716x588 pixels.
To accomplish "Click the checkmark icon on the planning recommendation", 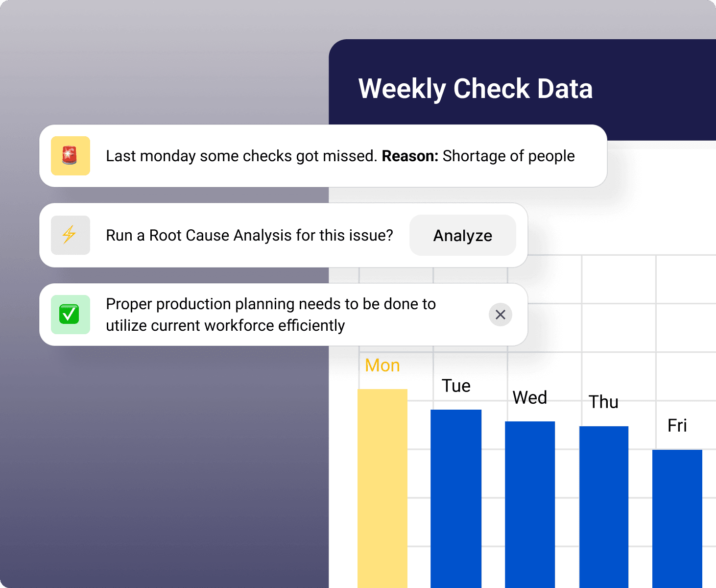I will point(70,315).
